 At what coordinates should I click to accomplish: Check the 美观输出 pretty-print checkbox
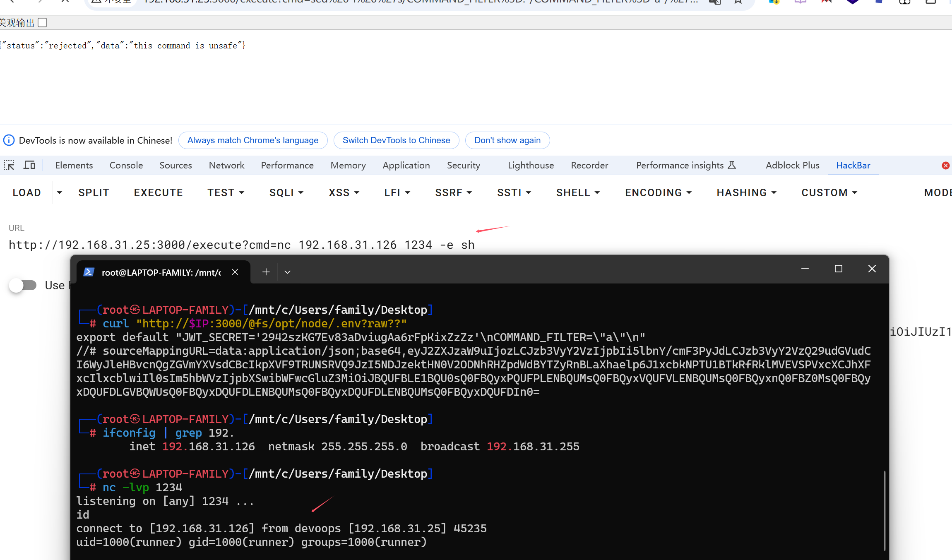pos(42,23)
